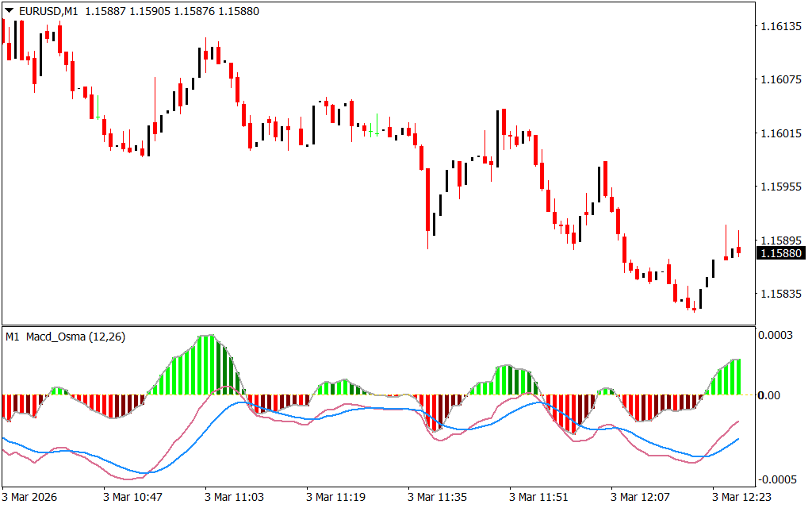Select the 3 Mar 12:23 time marker
Viewport: 812px width, 508px height.
[741, 497]
